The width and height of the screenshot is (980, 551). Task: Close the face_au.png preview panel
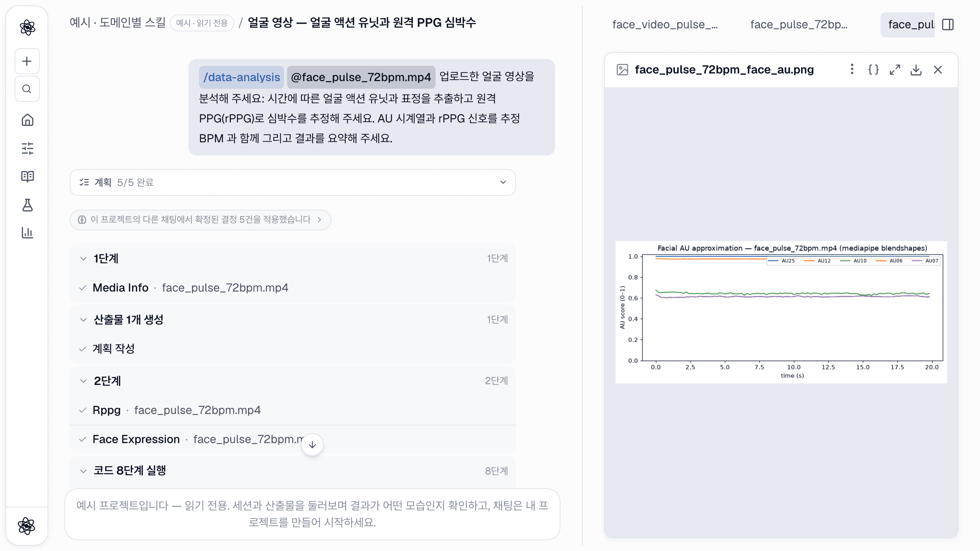938,70
